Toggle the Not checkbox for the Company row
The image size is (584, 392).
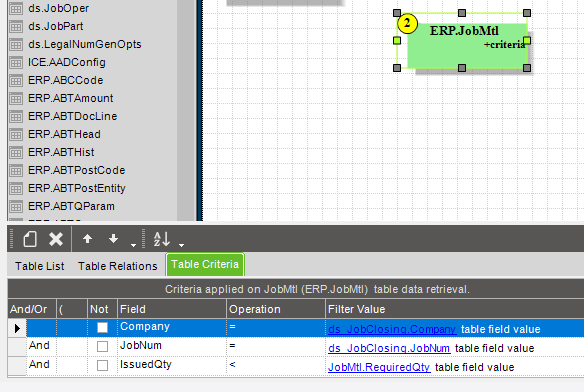(102, 328)
